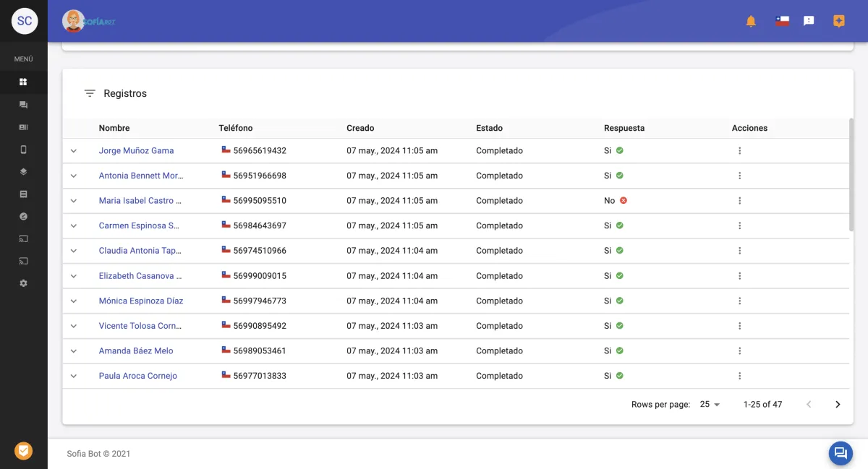
Task: Open actions menu for Claudia Antonia row
Action: (739, 251)
